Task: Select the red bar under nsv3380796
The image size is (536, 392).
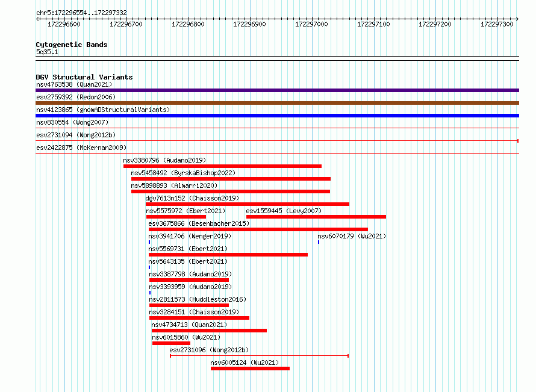Action: [223, 166]
